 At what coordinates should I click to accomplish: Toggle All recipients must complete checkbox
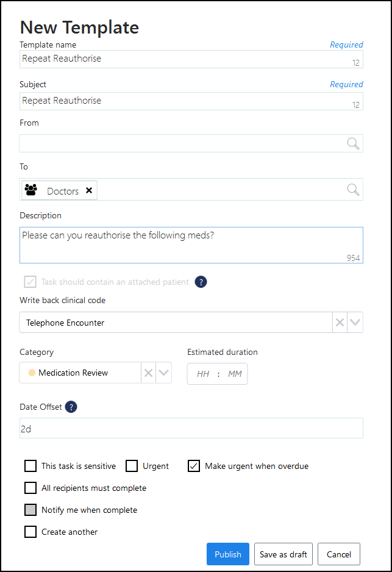(x=30, y=488)
